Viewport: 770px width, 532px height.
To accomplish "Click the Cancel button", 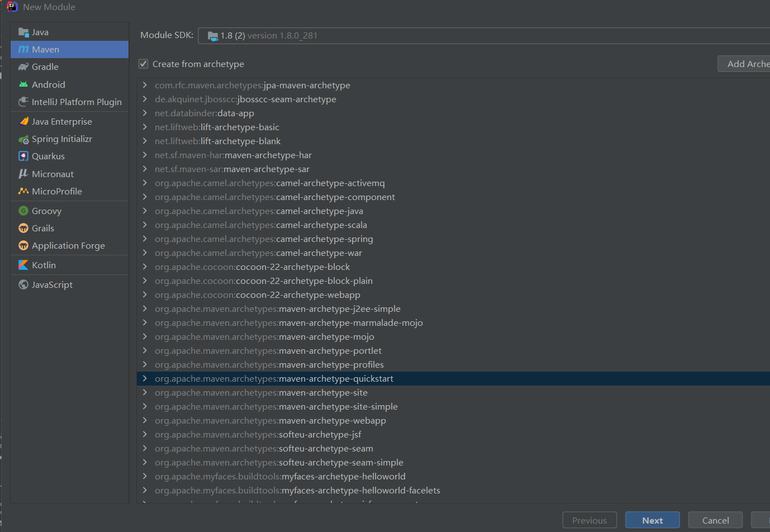I will click(x=715, y=520).
